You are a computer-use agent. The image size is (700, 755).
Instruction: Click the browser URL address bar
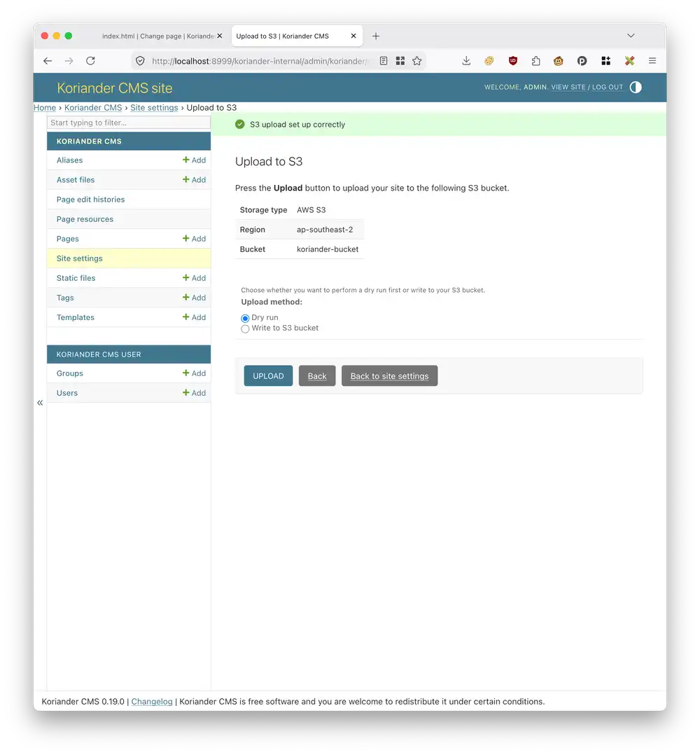259,61
